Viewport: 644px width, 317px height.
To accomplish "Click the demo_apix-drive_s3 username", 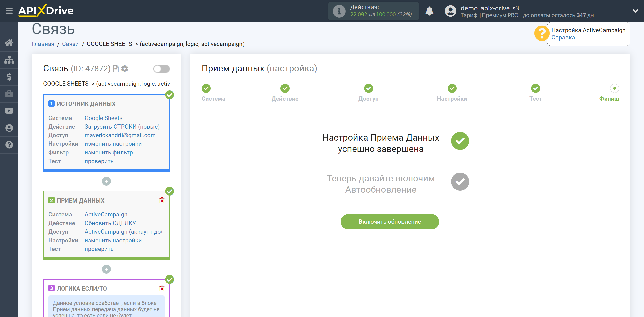I will (490, 8).
